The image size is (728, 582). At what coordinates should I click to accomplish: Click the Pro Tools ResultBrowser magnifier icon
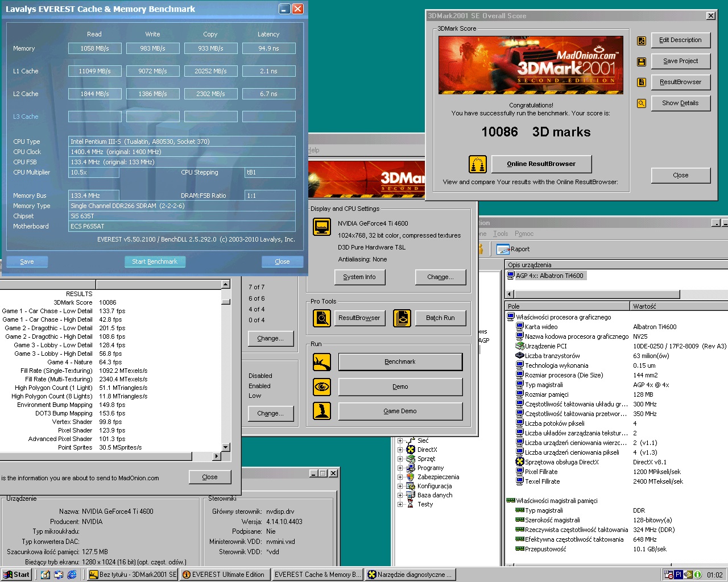322,318
